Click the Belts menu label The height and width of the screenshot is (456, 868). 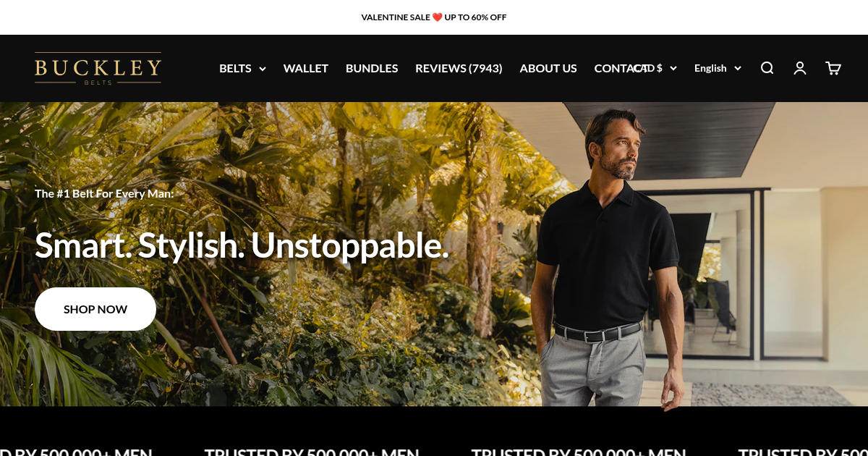tap(235, 68)
